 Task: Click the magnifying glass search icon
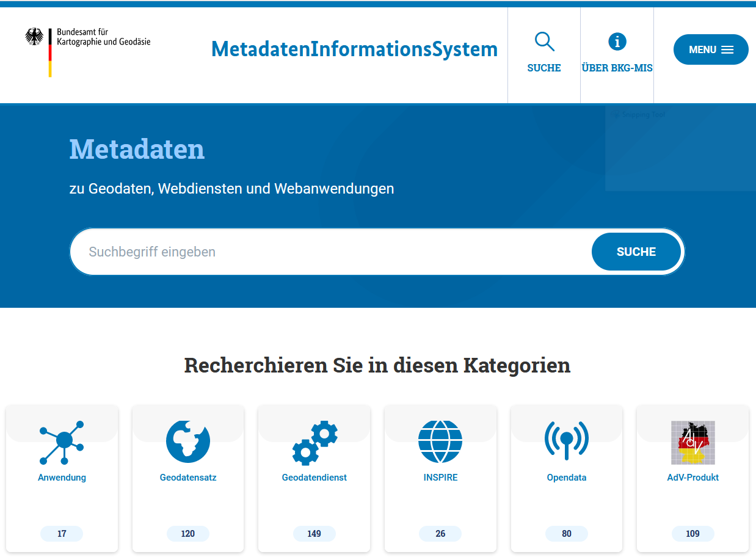544,42
